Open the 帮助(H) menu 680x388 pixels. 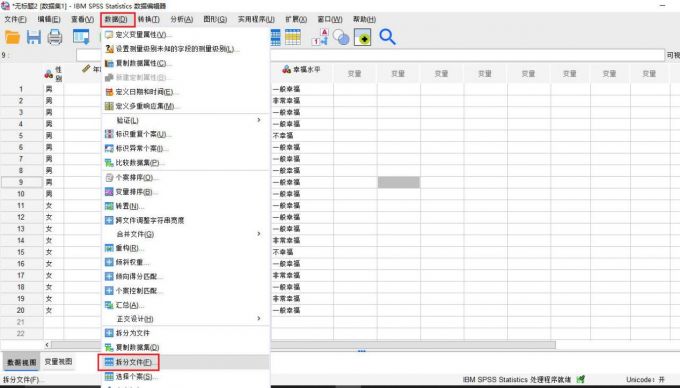coord(364,20)
